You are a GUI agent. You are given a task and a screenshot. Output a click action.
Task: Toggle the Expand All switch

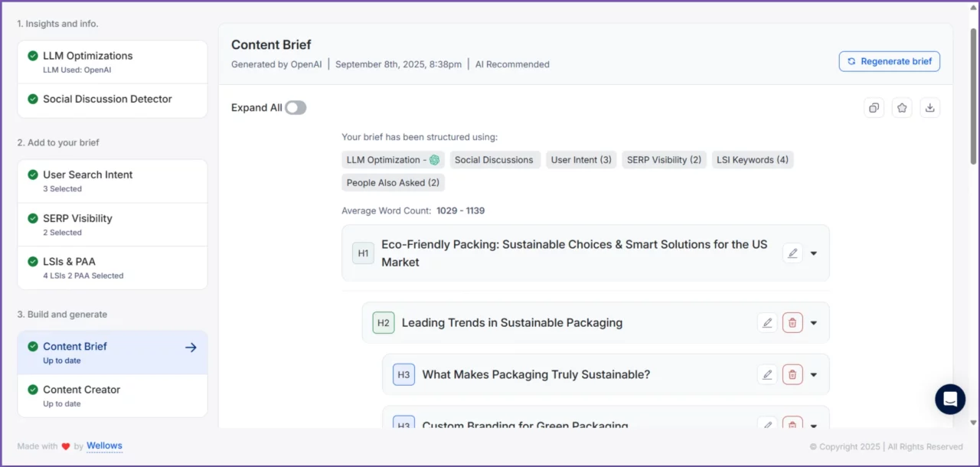pos(296,108)
